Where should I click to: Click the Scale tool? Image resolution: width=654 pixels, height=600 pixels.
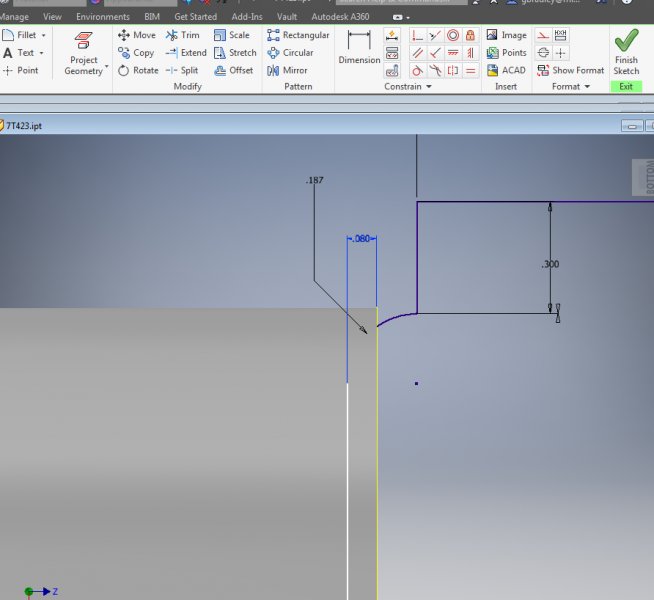[x=231, y=35]
